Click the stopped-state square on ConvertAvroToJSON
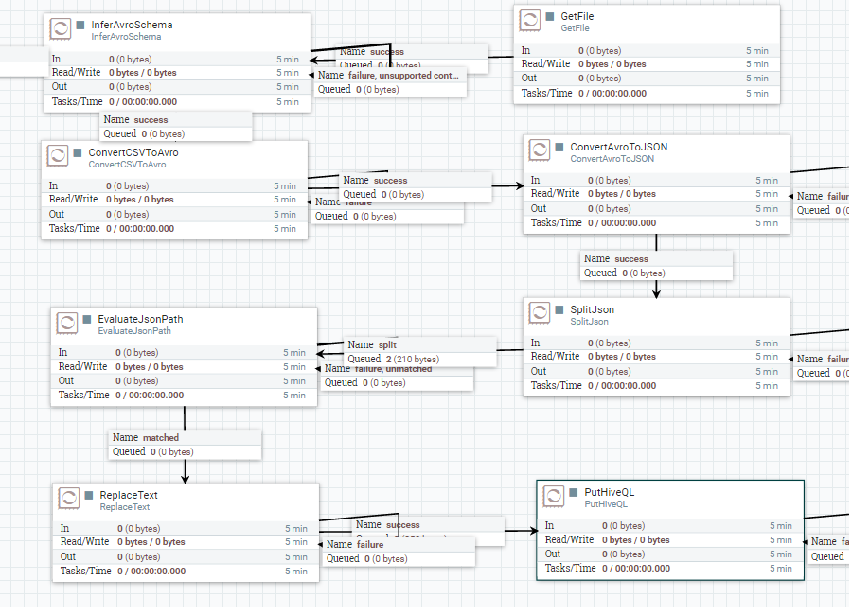The height and width of the screenshot is (616, 852). tap(557, 145)
